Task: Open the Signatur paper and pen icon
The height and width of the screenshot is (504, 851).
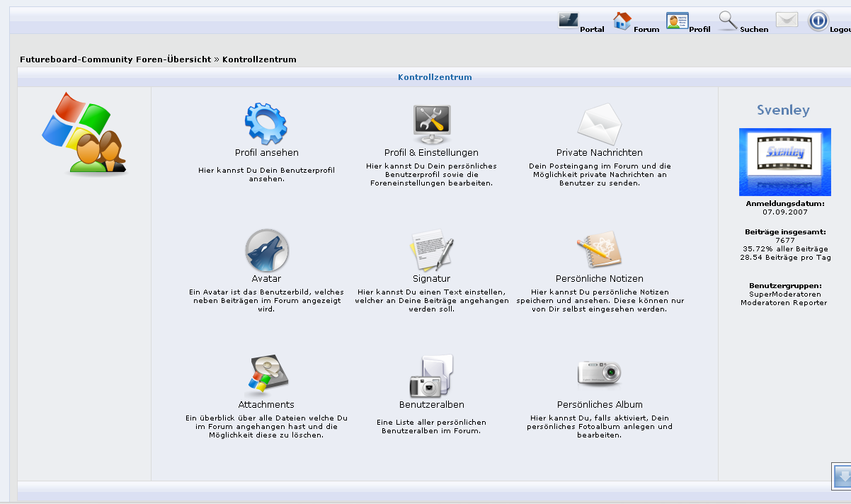Action: pos(431,251)
